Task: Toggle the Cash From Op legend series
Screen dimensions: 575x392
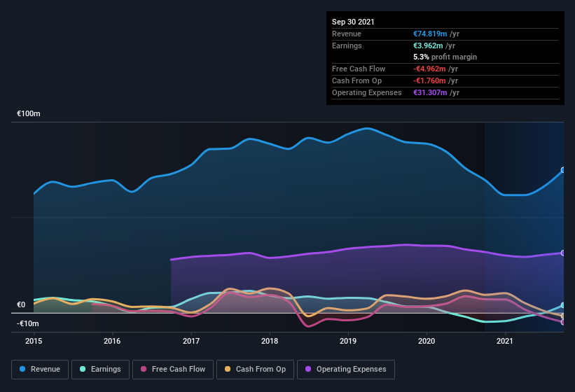Action: tap(255, 370)
